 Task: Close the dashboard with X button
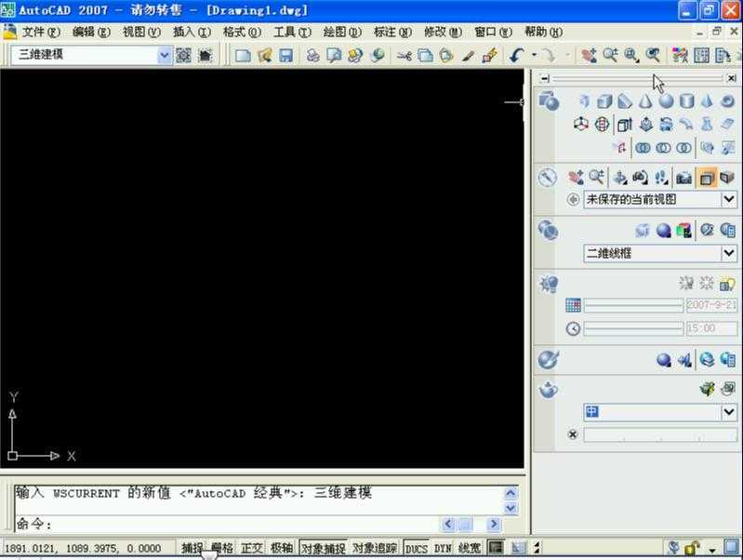(732, 78)
